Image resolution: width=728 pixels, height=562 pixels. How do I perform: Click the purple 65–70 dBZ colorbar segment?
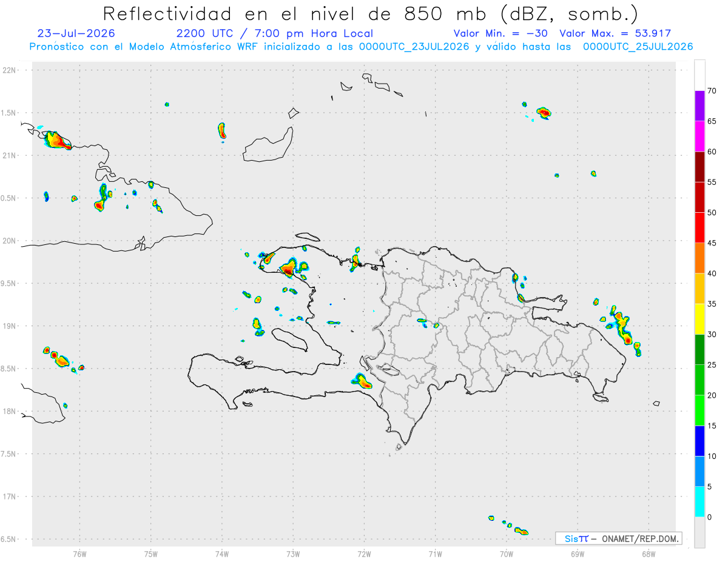699,106
